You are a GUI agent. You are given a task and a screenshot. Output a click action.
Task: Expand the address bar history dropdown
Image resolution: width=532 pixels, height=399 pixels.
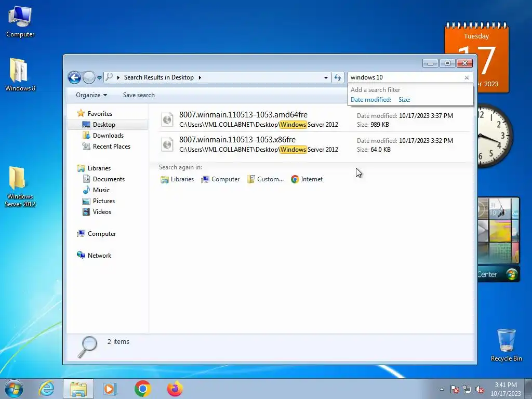[326, 78]
